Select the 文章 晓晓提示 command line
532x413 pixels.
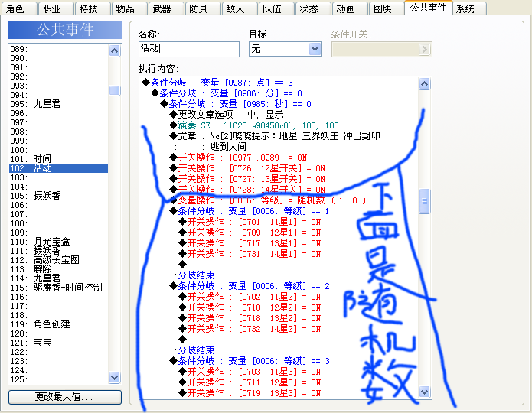275,136
